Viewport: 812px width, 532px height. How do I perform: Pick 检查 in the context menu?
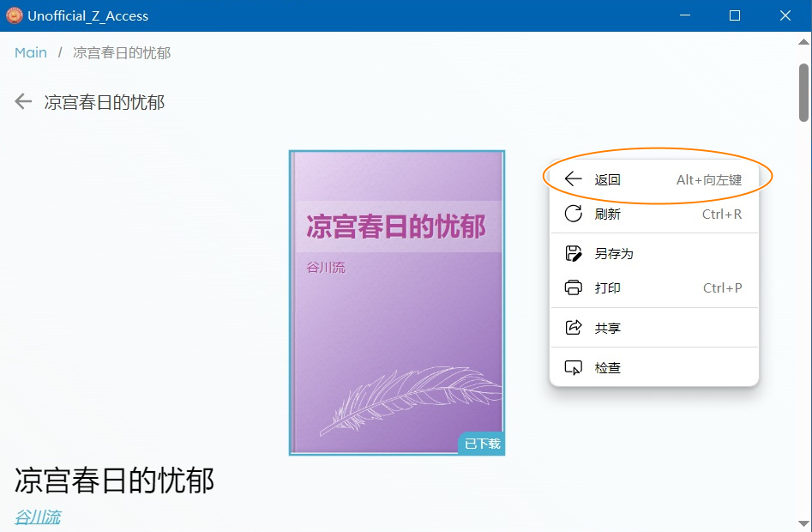point(654,367)
